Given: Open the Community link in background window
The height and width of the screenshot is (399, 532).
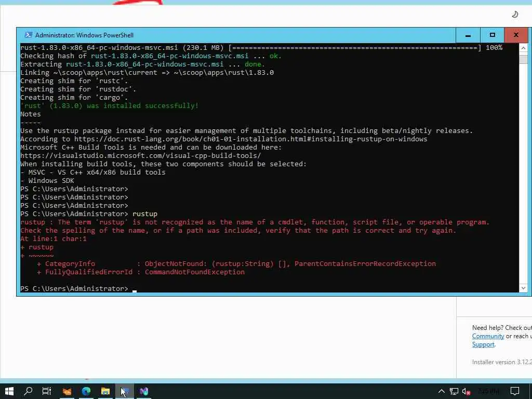Looking at the screenshot, I should point(488,336).
